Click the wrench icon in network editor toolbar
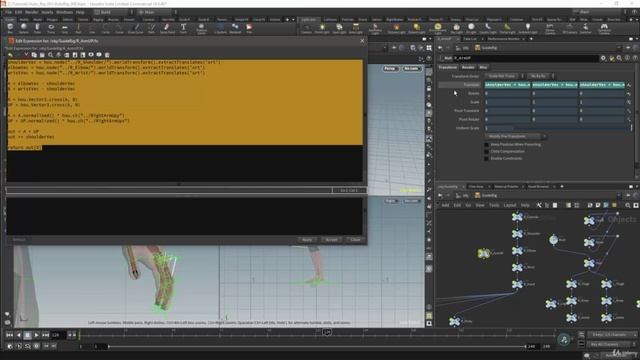This screenshot has width=640, height=360. pos(539,205)
